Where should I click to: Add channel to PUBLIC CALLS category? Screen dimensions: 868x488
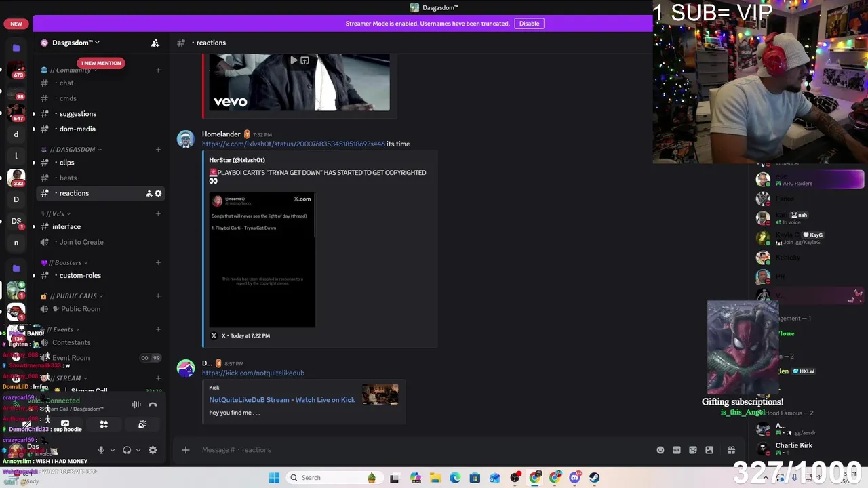[x=158, y=296]
